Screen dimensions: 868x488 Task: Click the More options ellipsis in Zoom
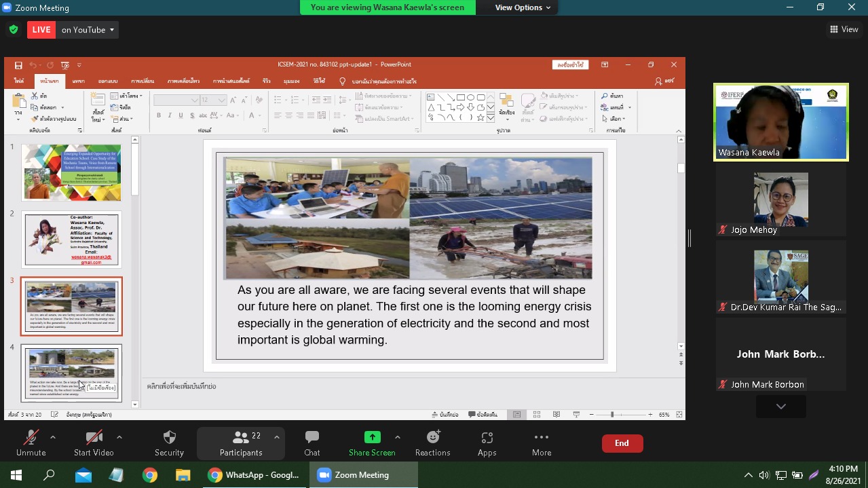pyautogui.click(x=542, y=437)
